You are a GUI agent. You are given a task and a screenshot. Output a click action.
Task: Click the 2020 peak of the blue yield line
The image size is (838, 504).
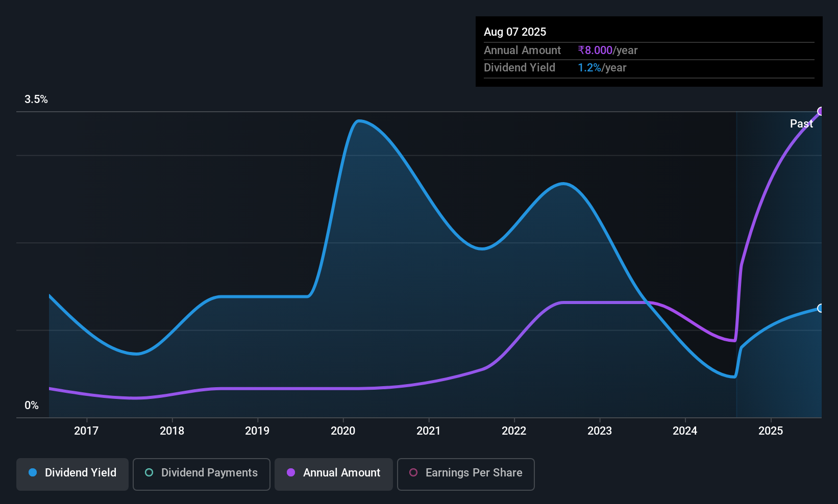click(x=359, y=121)
